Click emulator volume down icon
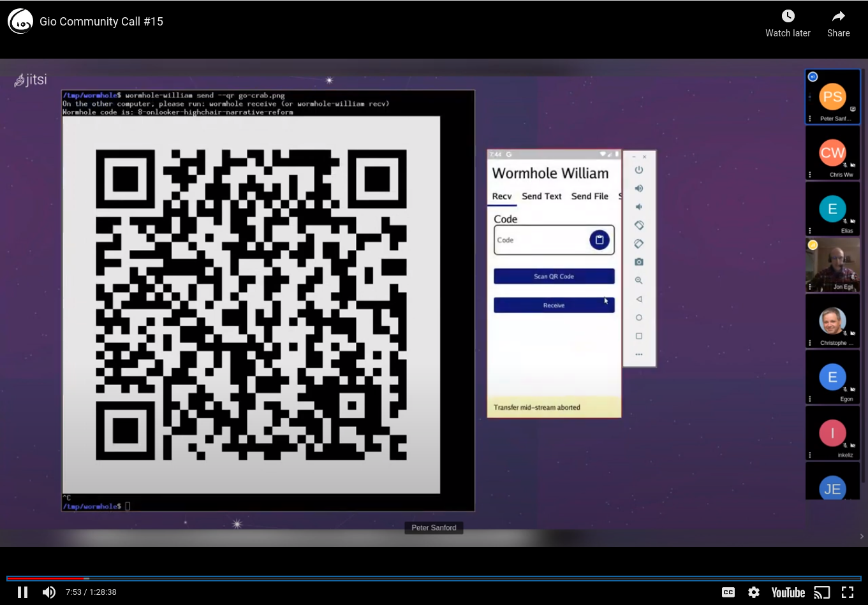 pos(639,207)
